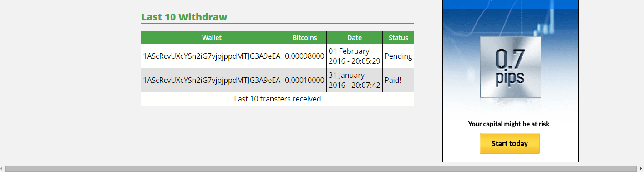Click Your capital might be at risk text
Image resolution: width=644 pixels, height=172 pixels.
click(x=509, y=124)
